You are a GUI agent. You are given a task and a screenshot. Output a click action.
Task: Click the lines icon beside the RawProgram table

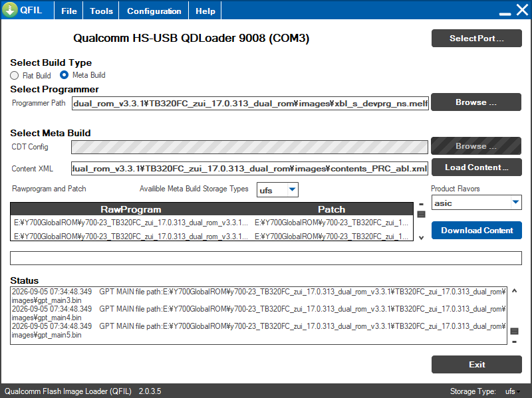click(x=421, y=214)
